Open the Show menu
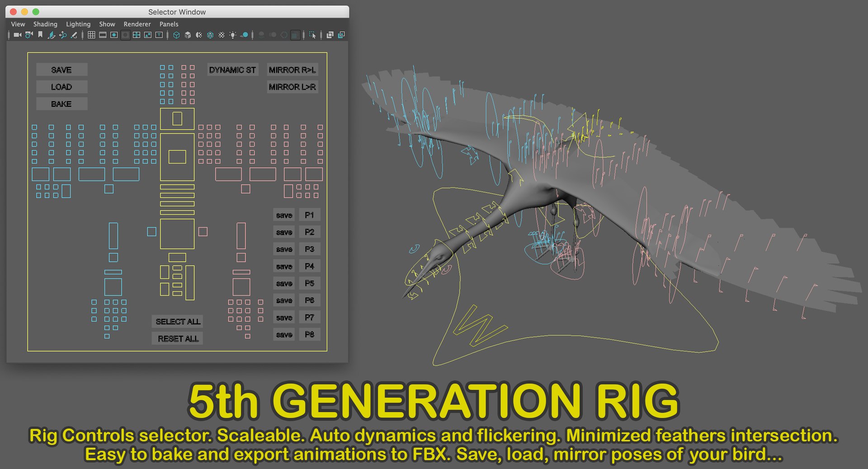This screenshot has width=868, height=469. [107, 24]
